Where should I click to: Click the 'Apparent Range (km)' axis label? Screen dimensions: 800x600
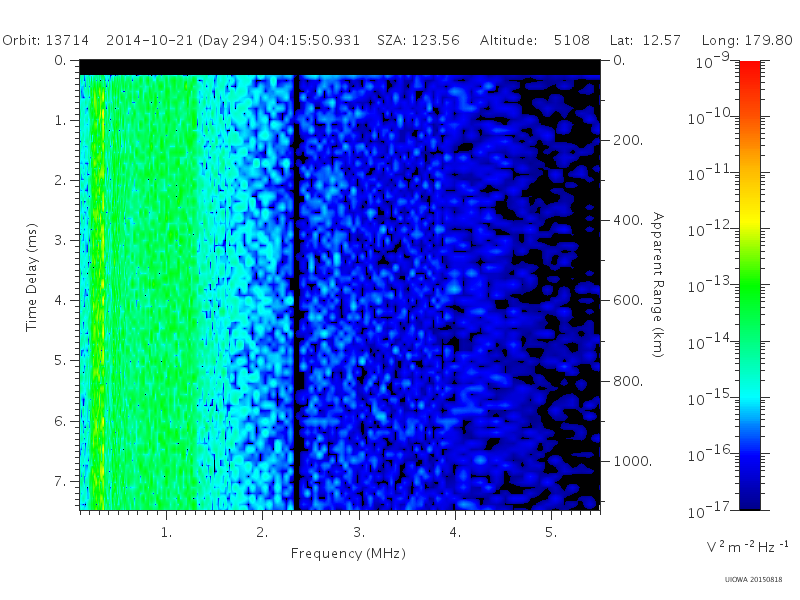point(658,285)
